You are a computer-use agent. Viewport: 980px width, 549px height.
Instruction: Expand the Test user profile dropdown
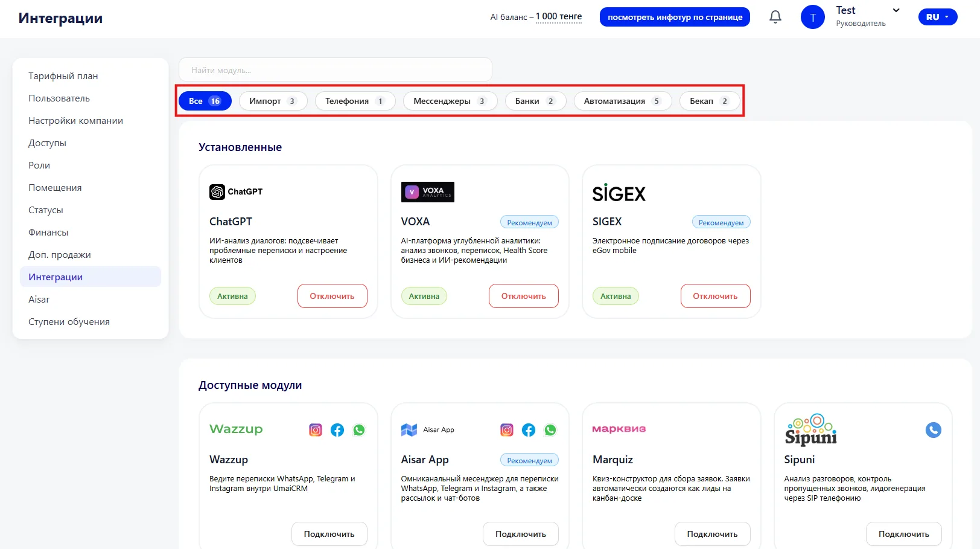tap(896, 10)
